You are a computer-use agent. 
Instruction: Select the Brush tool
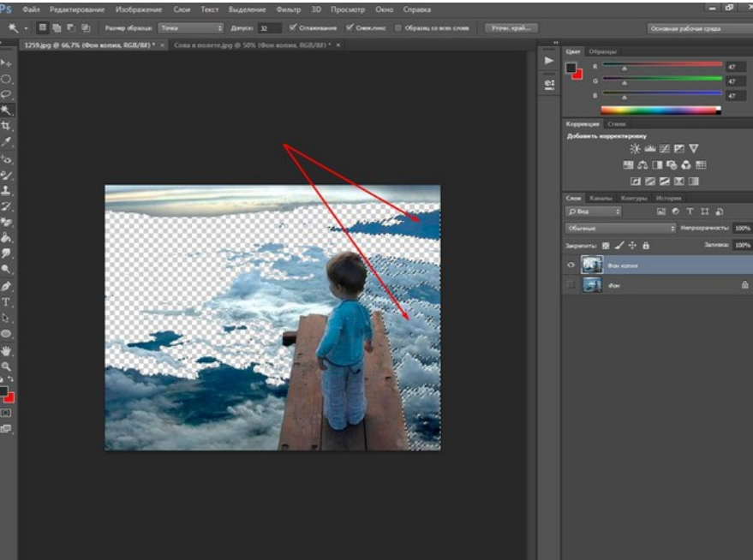pyautogui.click(x=6, y=176)
